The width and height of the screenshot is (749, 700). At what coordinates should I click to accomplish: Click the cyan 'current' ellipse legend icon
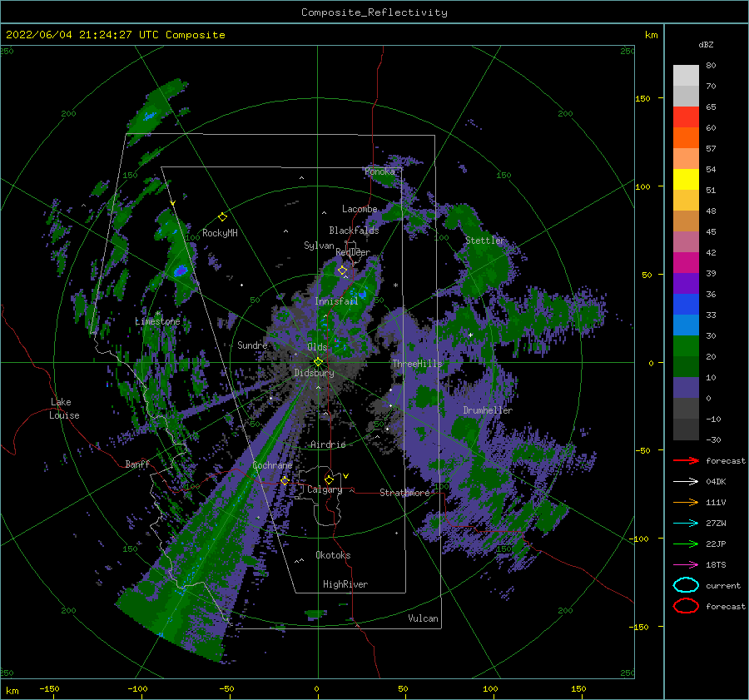(686, 585)
